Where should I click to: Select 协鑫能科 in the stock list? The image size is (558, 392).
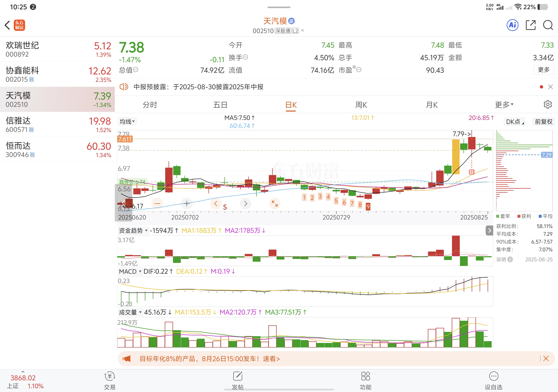[57, 74]
